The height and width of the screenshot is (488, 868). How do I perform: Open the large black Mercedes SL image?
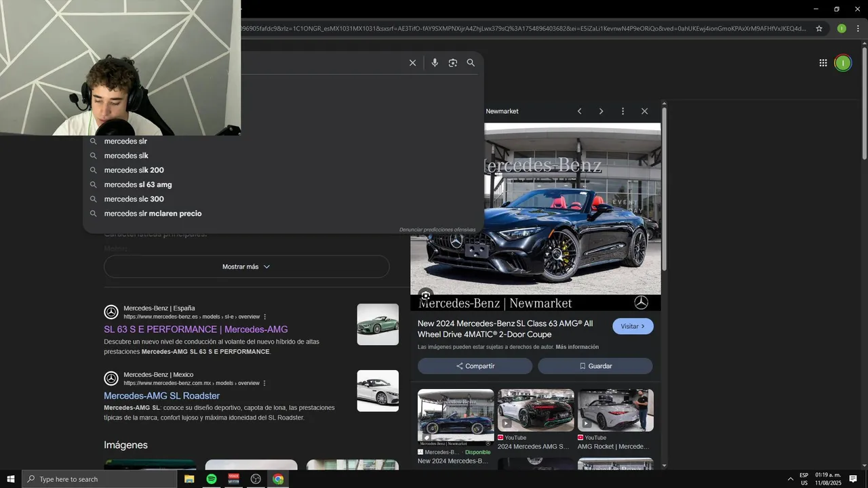click(536, 217)
